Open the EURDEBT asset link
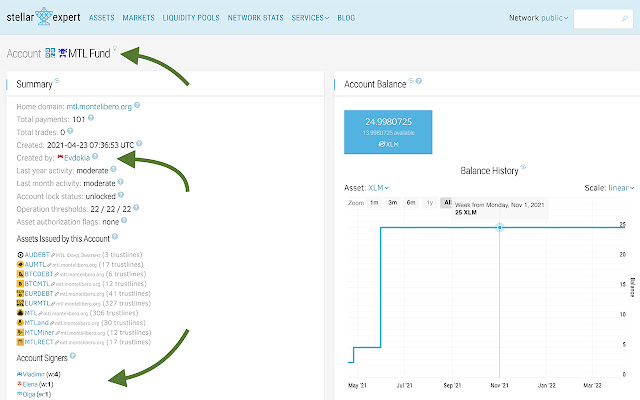640x400 pixels. pos(39,293)
